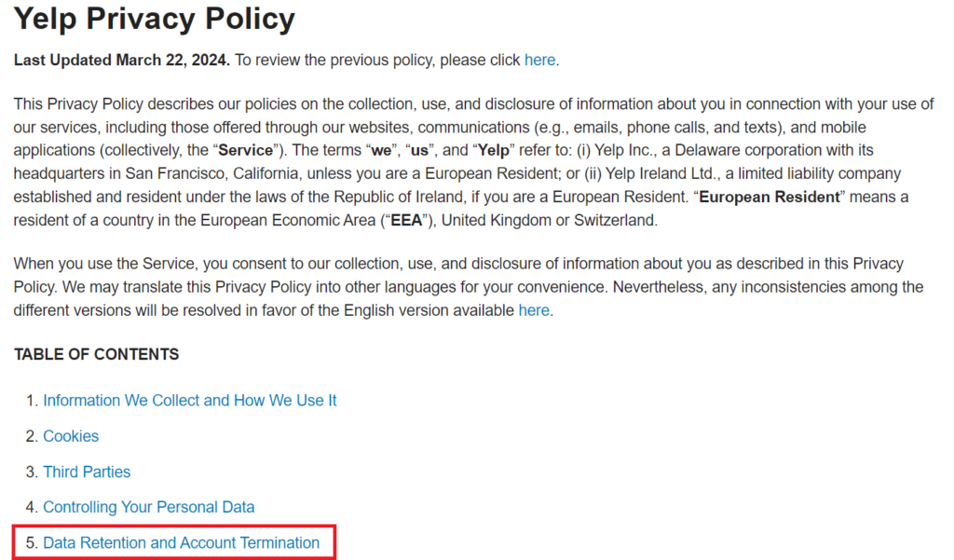Open "Information We Collect and How We Use It"
This screenshot has width=954, height=560.
[x=190, y=401]
